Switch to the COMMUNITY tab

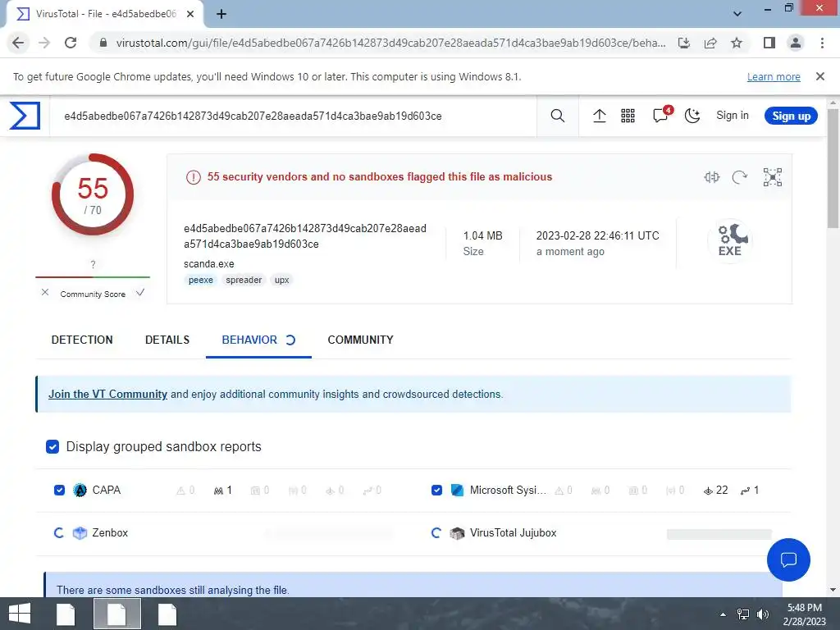tap(361, 340)
